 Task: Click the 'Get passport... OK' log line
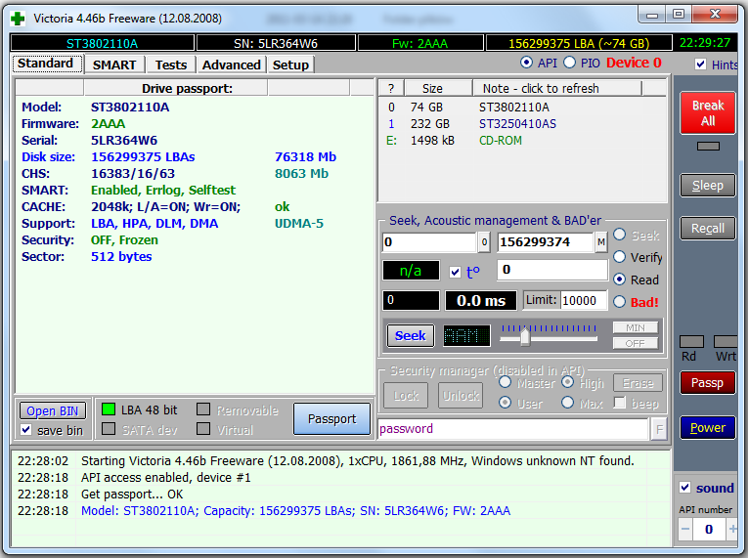point(132,495)
